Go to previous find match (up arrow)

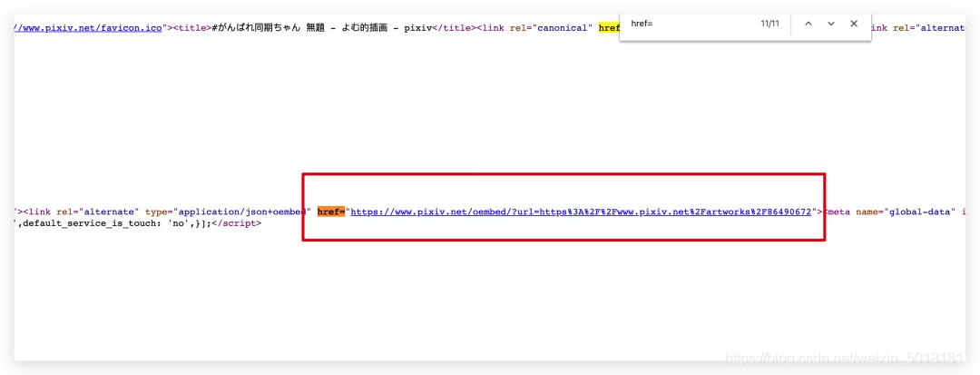(x=808, y=24)
